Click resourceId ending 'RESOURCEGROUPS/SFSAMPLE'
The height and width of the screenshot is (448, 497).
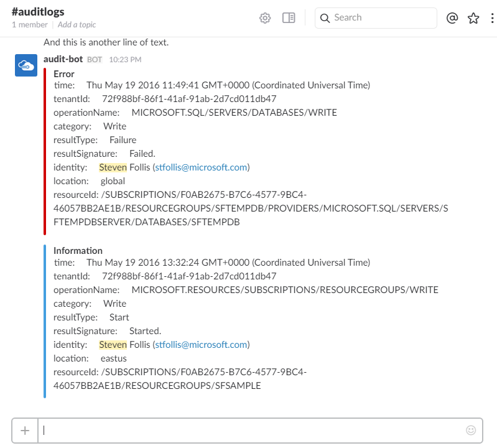180,378
